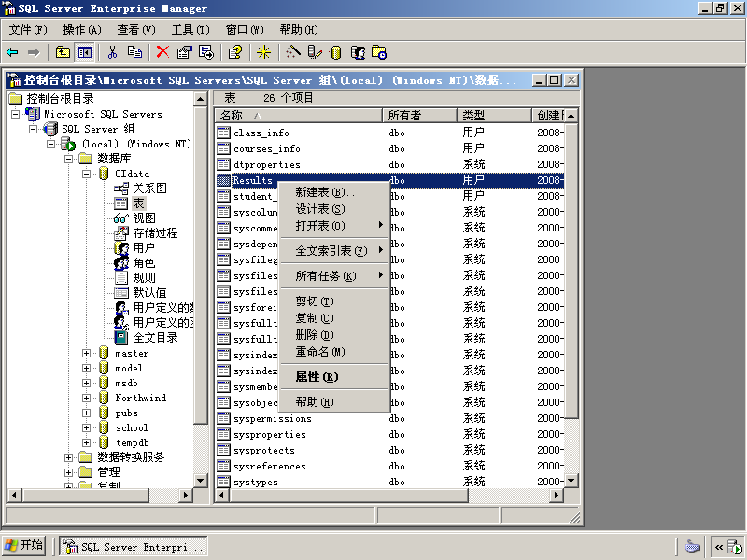This screenshot has width=747, height=560.
Task: Click the Register SQL Server icon
Action: click(315, 52)
